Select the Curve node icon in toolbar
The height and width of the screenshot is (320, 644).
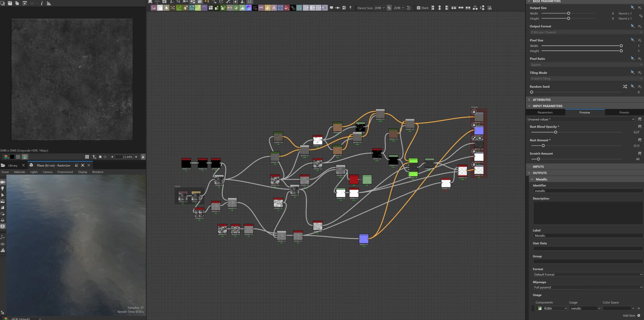tap(179, 8)
